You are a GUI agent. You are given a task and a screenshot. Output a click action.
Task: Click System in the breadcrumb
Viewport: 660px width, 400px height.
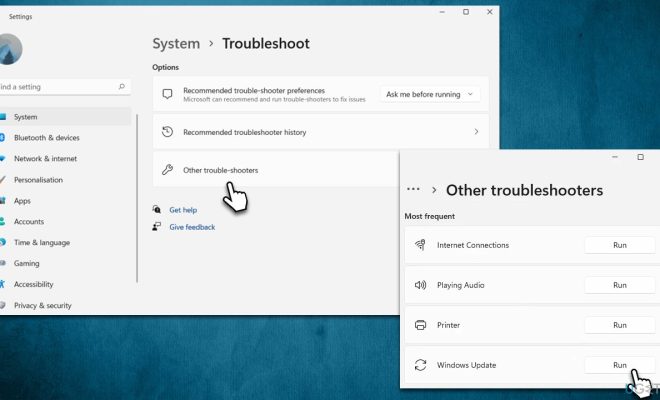(176, 43)
